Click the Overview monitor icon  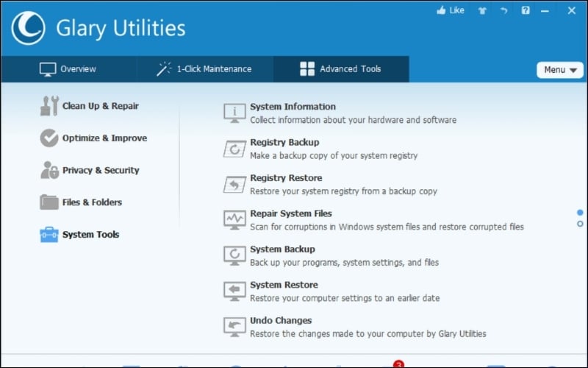(48, 69)
